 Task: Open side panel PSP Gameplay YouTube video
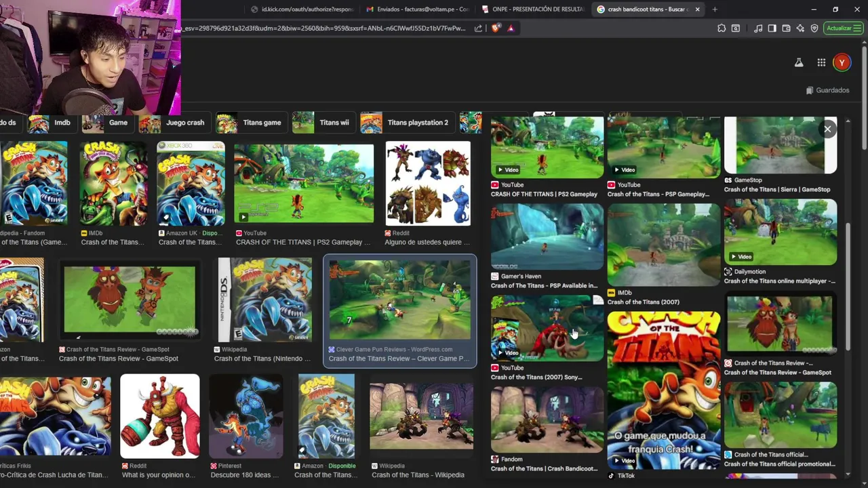664,147
